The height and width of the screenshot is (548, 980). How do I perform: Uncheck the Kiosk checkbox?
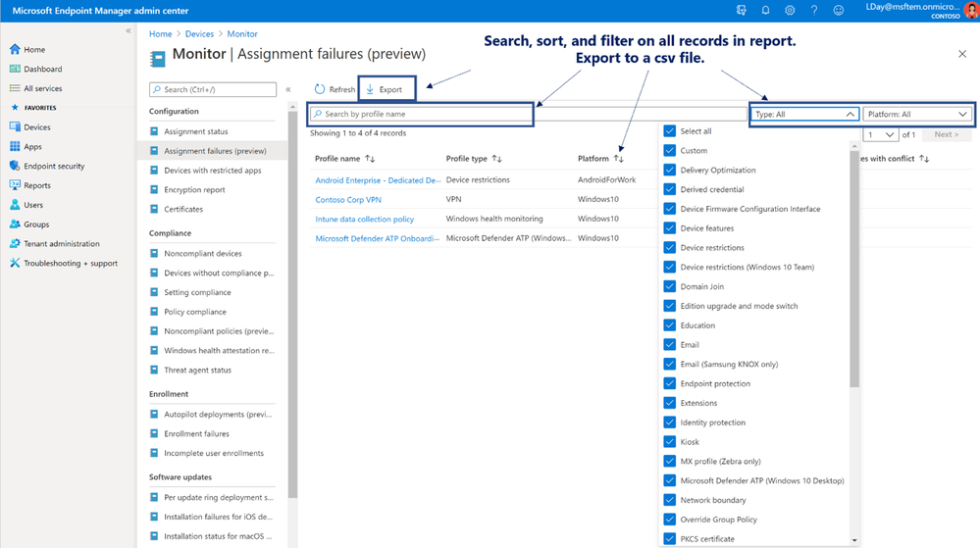click(x=669, y=442)
